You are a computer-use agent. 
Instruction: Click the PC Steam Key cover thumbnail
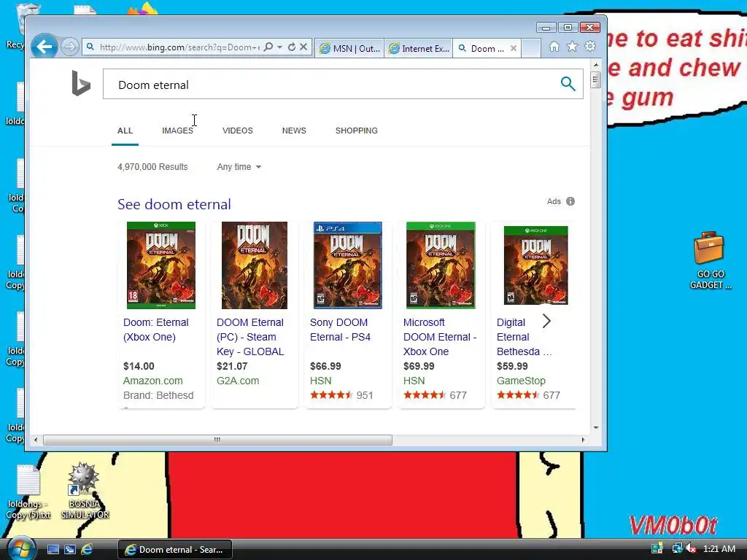click(255, 265)
